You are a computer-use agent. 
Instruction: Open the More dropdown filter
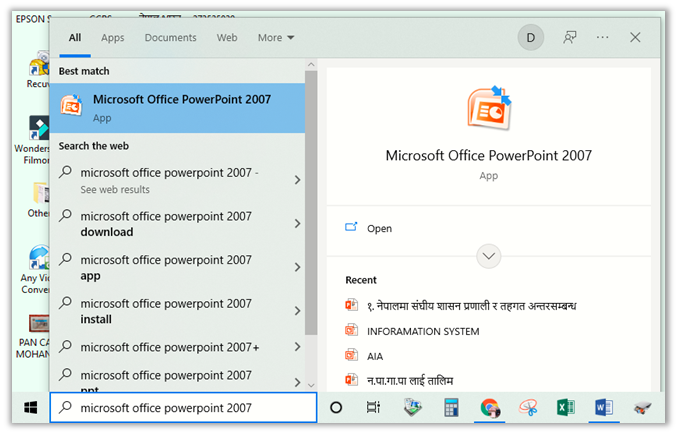click(x=276, y=38)
